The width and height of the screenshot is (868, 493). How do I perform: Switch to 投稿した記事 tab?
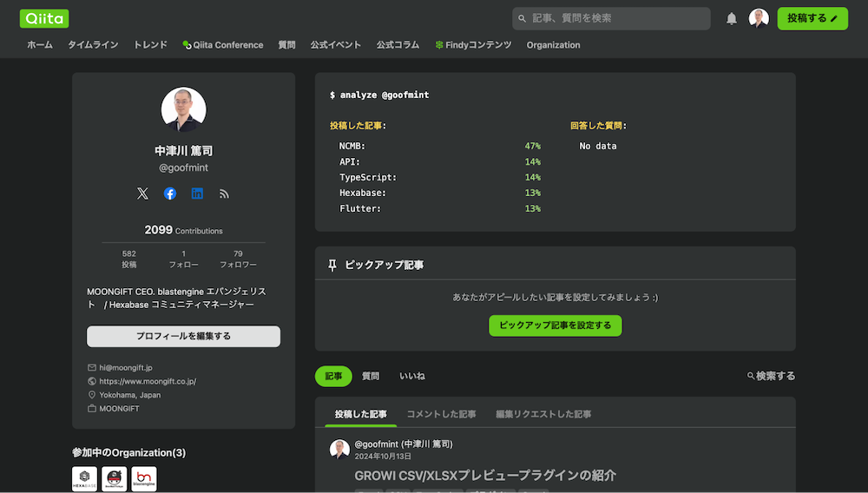[x=360, y=414]
